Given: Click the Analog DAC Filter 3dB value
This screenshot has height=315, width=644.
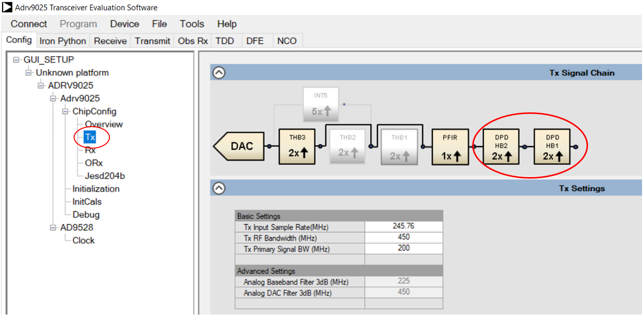Looking at the screenshot, I should pos(404,292).
